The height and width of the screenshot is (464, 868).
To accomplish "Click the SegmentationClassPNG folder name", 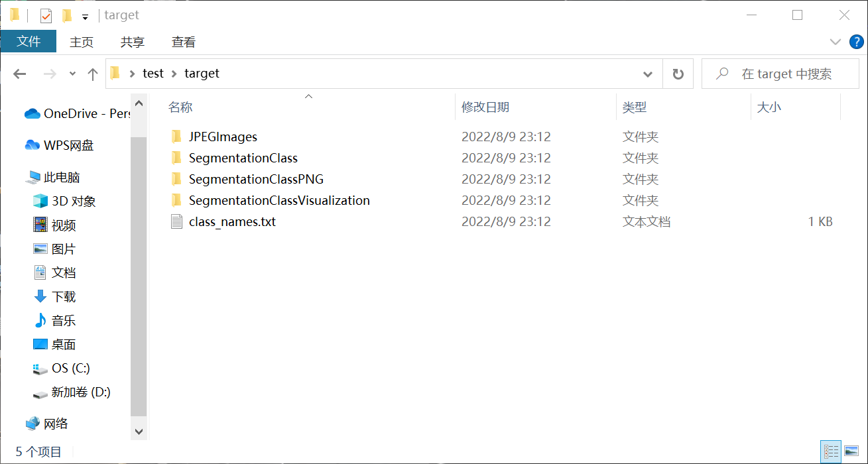I will (256, 180).
